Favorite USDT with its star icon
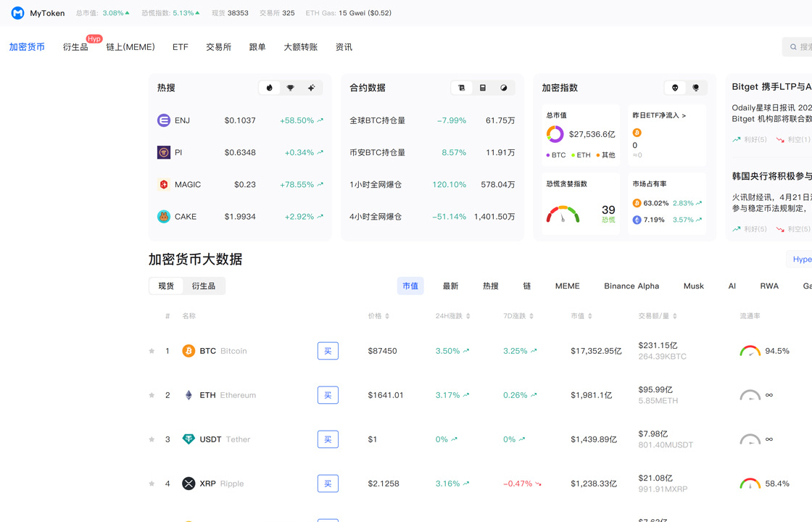Viewport: 812px width, 522px height. (x=152, y=439)
